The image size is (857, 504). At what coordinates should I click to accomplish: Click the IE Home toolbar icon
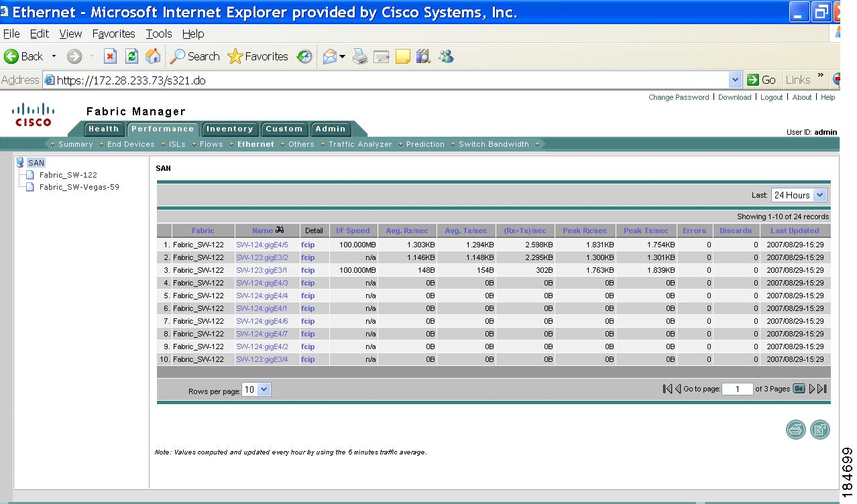(153, 57)
